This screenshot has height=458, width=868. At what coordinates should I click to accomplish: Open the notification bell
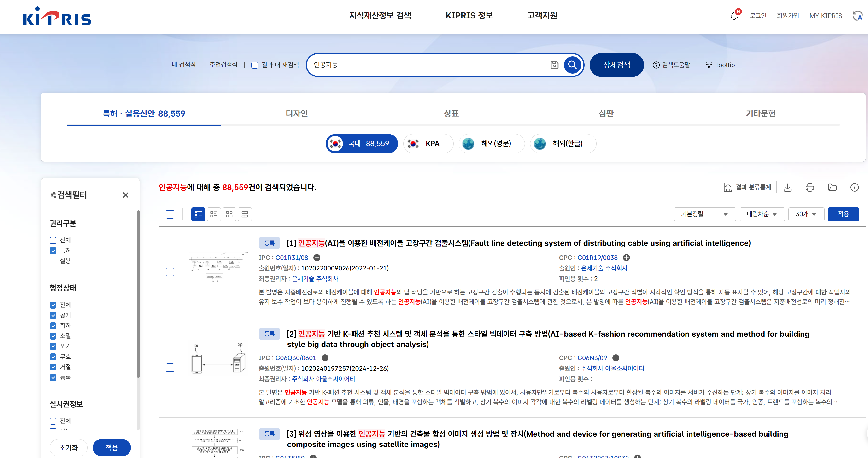click(734, 16)
